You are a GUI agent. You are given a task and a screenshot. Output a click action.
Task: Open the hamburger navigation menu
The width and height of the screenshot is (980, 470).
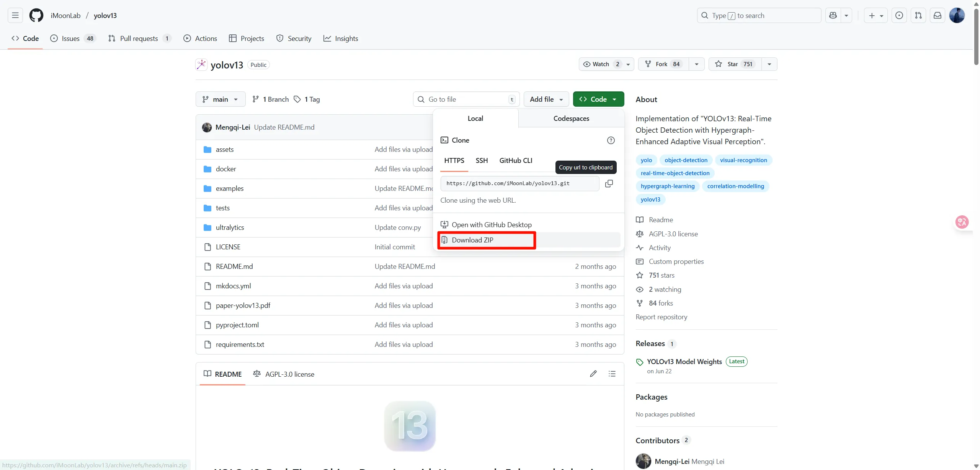tap(15, 15)
